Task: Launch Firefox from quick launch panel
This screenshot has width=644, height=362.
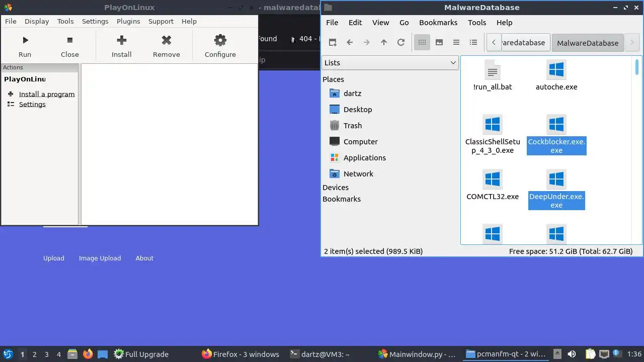Action: [x=88, y=354]
